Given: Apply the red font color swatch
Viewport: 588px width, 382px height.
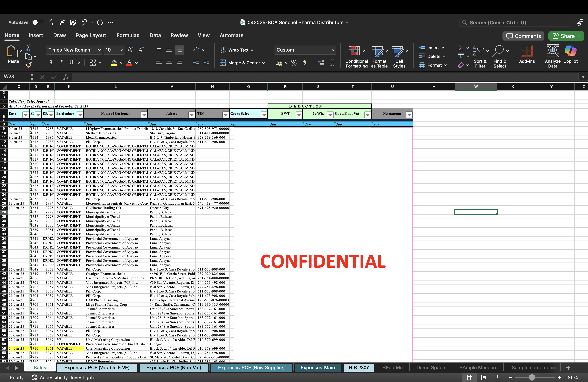Looking at the screenshot, I should pos(129,63).
